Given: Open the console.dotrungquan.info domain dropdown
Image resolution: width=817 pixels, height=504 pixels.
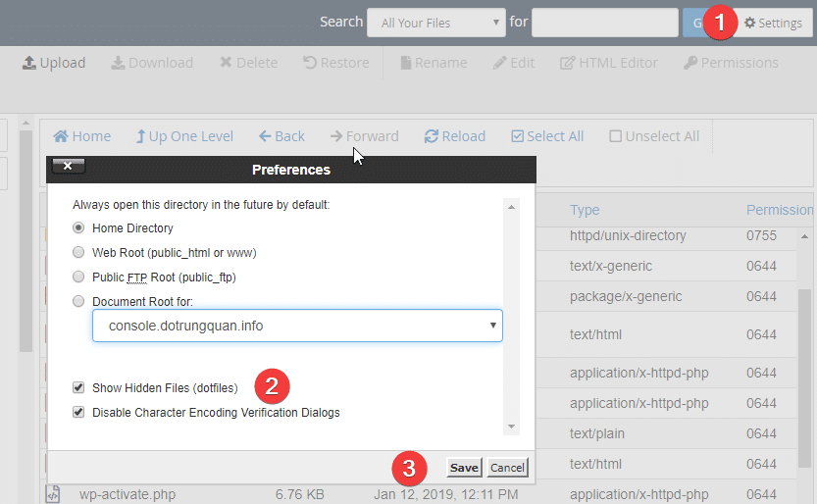Looking at the screenshot, I should pos(297,326).
